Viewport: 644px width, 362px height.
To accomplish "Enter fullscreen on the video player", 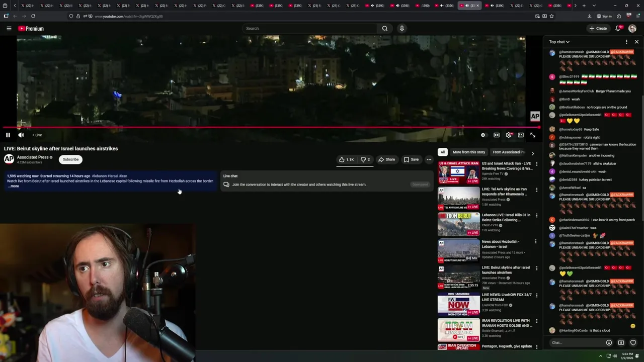I will click(x=533, y=135).
